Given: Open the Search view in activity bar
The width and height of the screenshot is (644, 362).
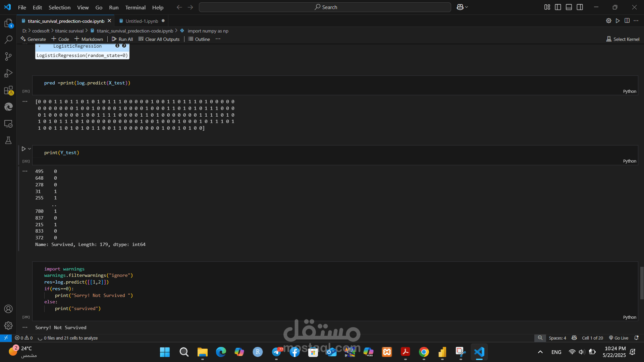Looking at the screenshot, I should point(8,40).
